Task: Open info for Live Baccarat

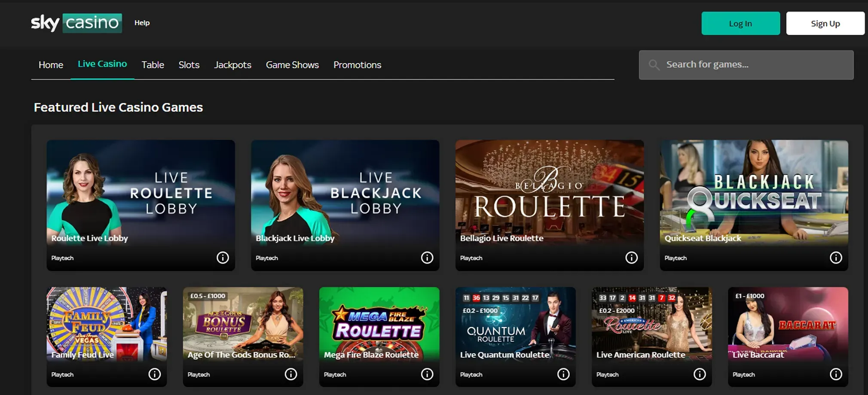Action: click(836, 374)
